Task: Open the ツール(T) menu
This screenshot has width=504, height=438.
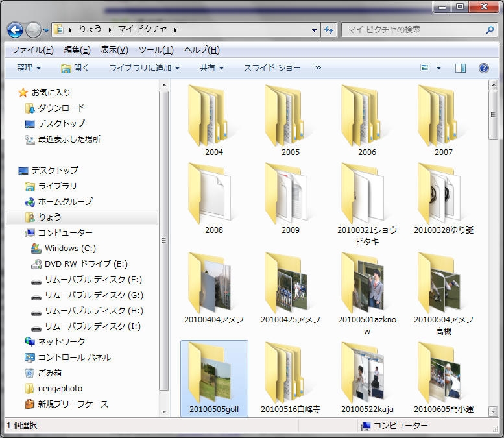Action: tap(156, 50)
